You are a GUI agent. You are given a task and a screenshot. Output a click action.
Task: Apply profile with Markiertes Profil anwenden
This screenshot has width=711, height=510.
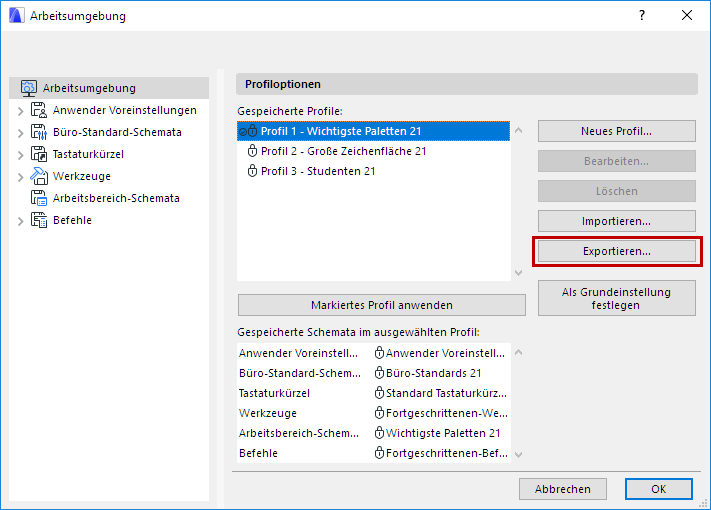pos(381,305)
